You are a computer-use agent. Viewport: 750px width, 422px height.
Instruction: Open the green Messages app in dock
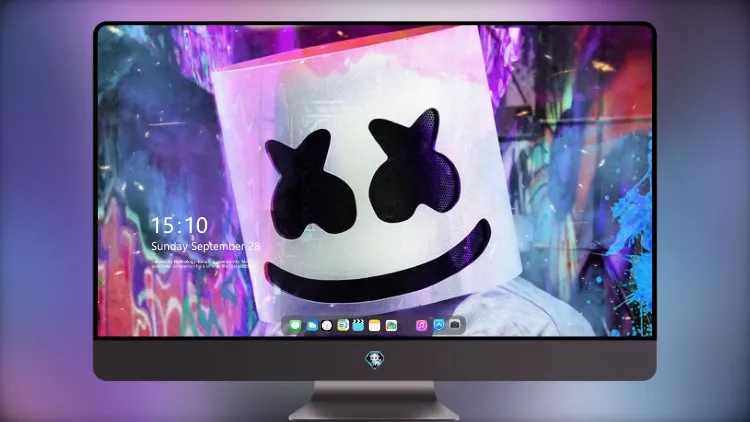[295, 326]
